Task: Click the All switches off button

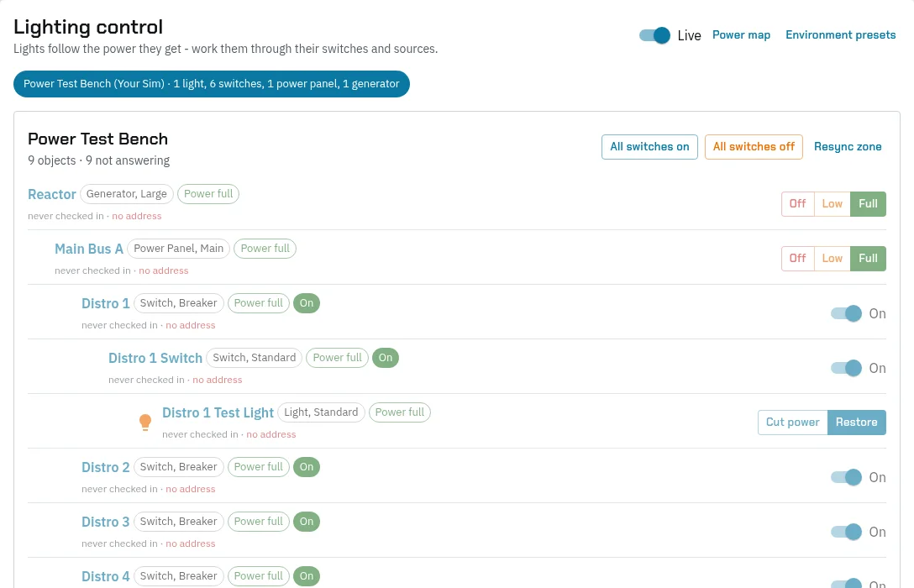Action: (754, 147)
